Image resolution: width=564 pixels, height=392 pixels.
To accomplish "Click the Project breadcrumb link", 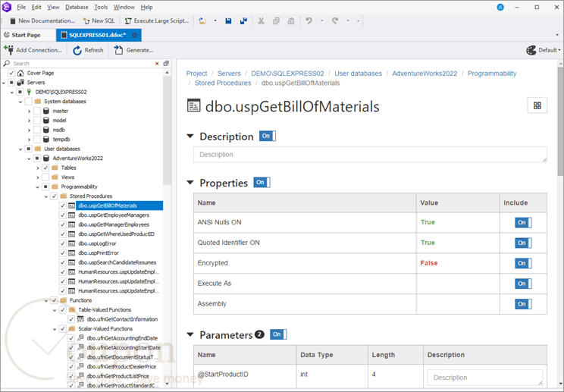I will 197,74.
